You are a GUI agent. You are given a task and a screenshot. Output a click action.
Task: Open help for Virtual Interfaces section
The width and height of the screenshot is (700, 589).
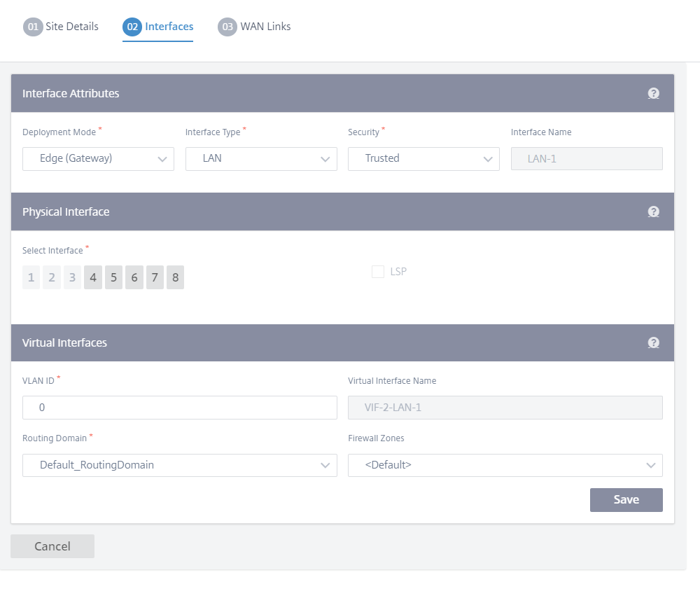(653, 342)
